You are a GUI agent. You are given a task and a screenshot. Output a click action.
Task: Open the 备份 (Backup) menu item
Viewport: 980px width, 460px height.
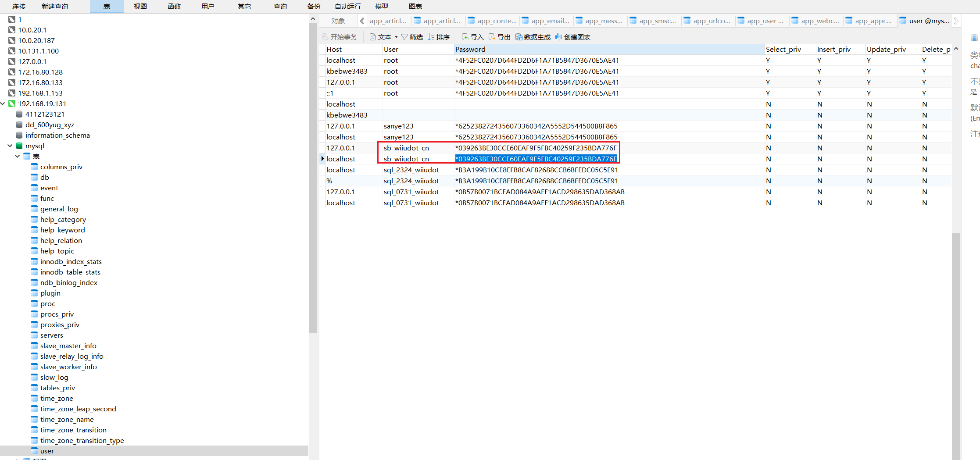pos(314,6)
